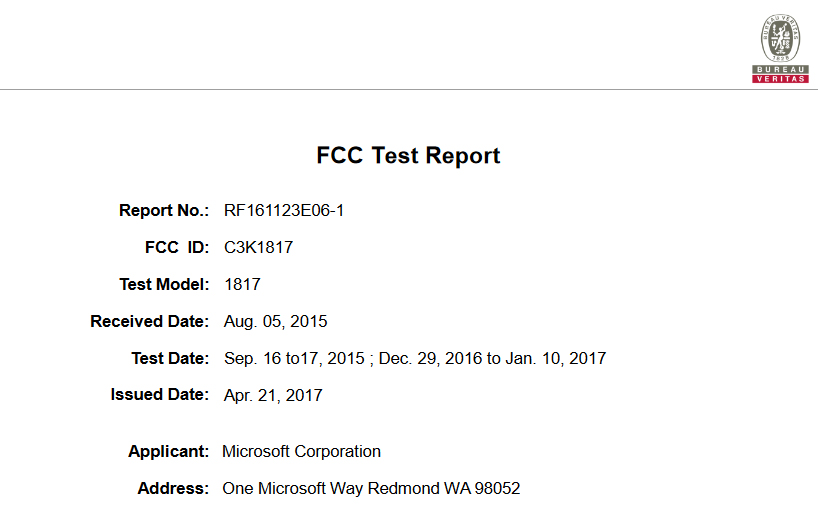Click the Address label
Image resolution: width=818 pixels, height=505 pixels.
(x=173, y=488)
